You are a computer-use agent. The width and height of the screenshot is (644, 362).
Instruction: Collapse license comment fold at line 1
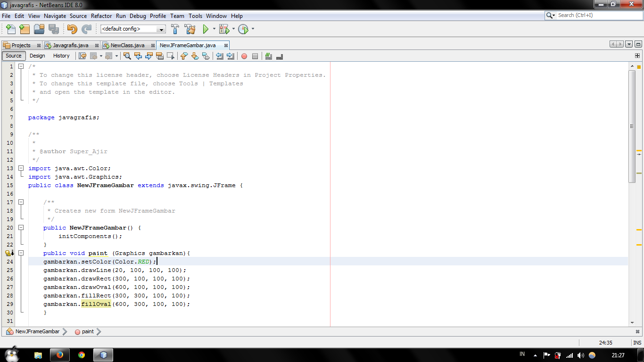(21, 66)
